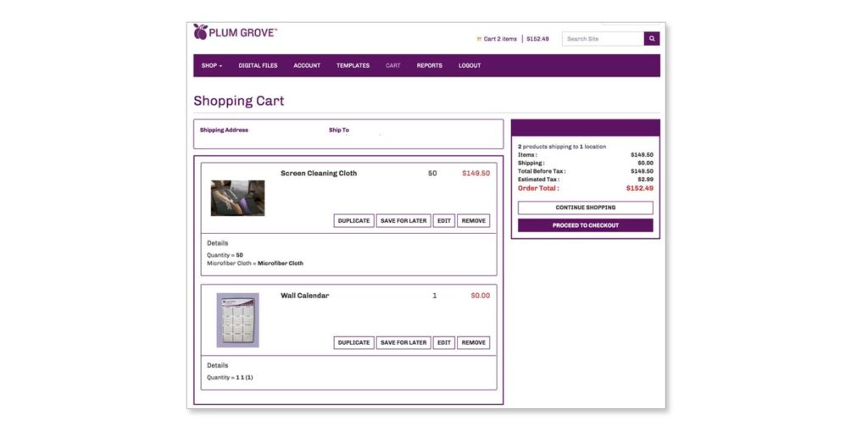This screenshot has height=432, width=868.
Task: Click the Wall Calendar product name
Action: pyautogui.click(x=304, y=296)
